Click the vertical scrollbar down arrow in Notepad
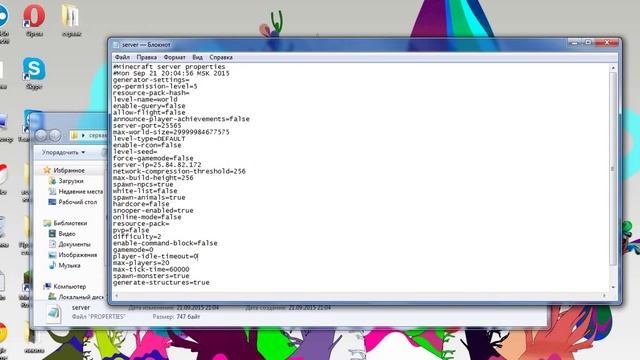 [613, 287]
